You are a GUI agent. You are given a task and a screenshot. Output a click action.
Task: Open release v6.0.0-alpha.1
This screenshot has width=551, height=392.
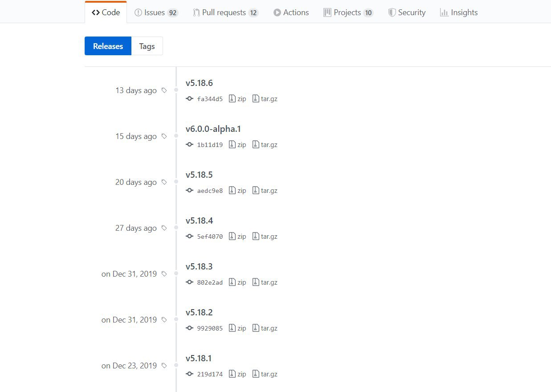tap(213, 129)
